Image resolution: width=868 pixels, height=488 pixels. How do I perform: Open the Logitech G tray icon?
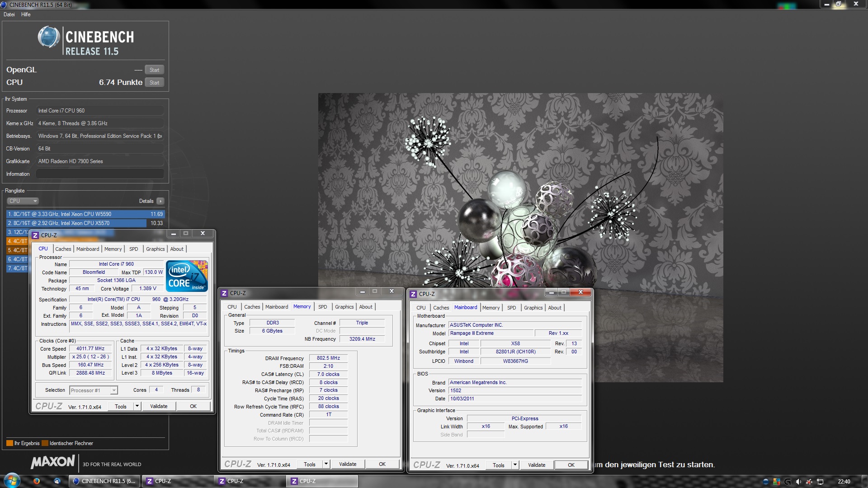point(788,482)
